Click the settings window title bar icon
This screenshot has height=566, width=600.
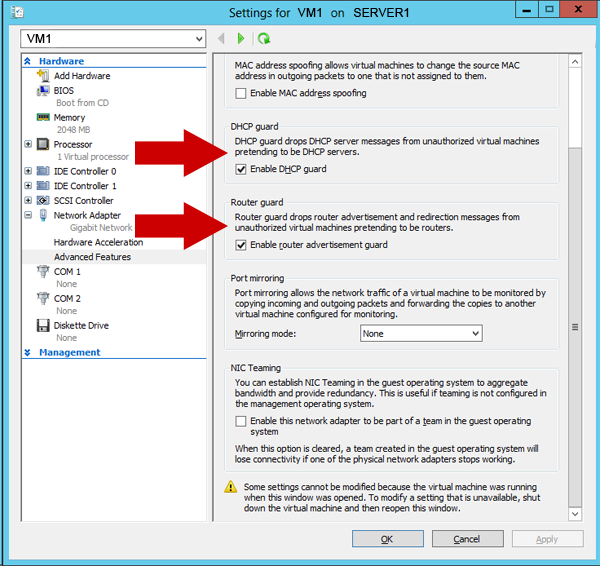pyautogui.click(x=17, y=12)
